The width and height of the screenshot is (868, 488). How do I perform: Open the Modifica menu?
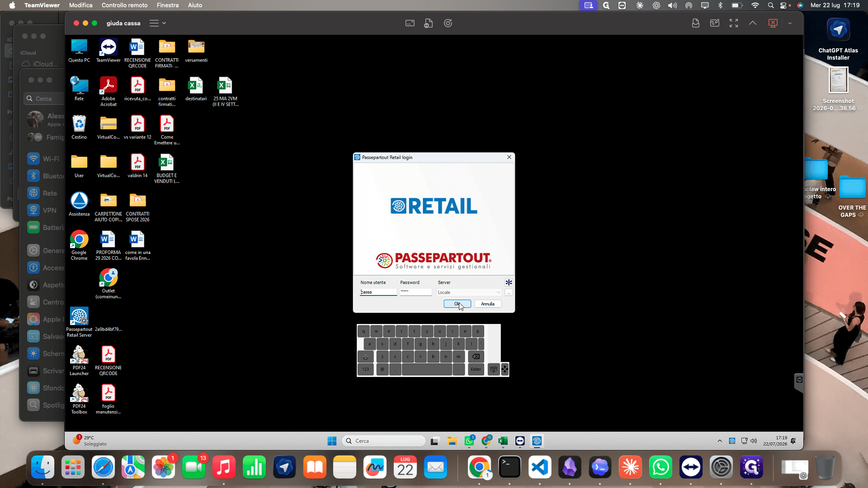click(81, 5)
